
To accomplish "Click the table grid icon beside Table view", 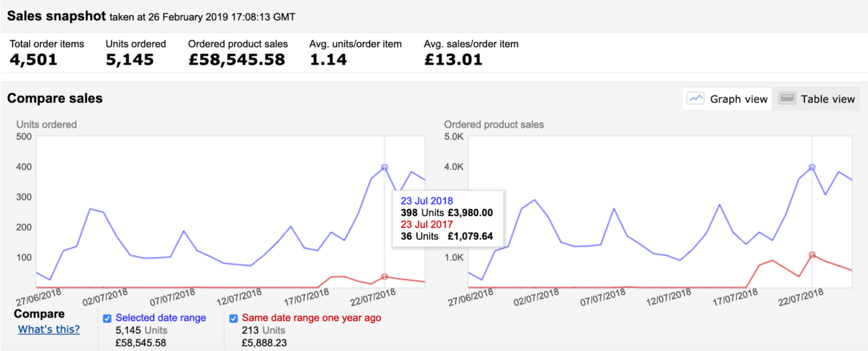I will pyautogui.click(x=787, y=99).
